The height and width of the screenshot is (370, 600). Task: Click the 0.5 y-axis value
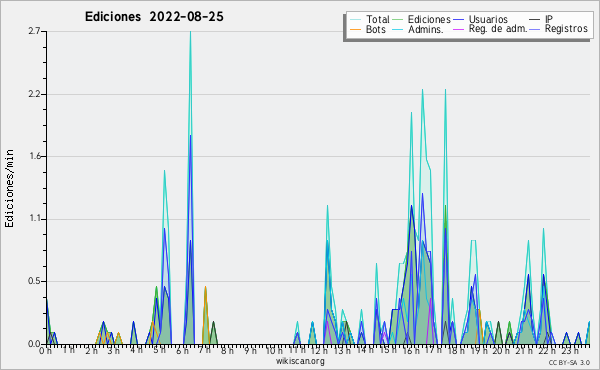34,281
